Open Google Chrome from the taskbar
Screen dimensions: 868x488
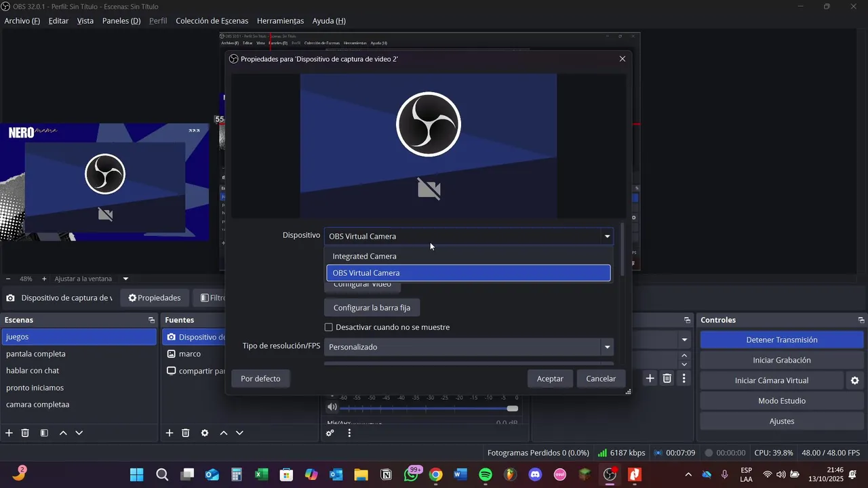435,474
